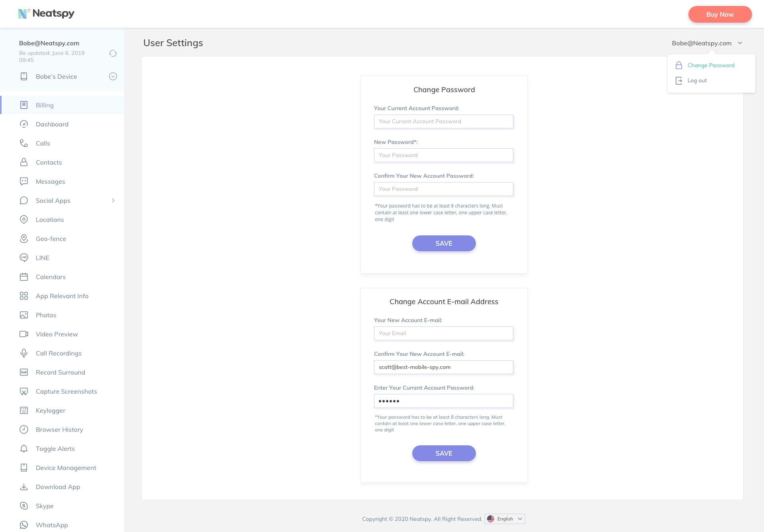Expand the Social Apps submenu arrow
Image resolution: width=764 pixels, height=532 pixels.
coord(113,200)
